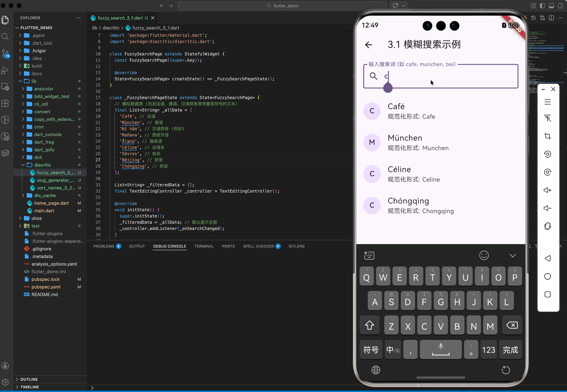The width and height of the screenshot is (567, 392).
Task: Tap the 123 numeric key on keyboard
Action: pyautogui.click(x=489, y=350)
